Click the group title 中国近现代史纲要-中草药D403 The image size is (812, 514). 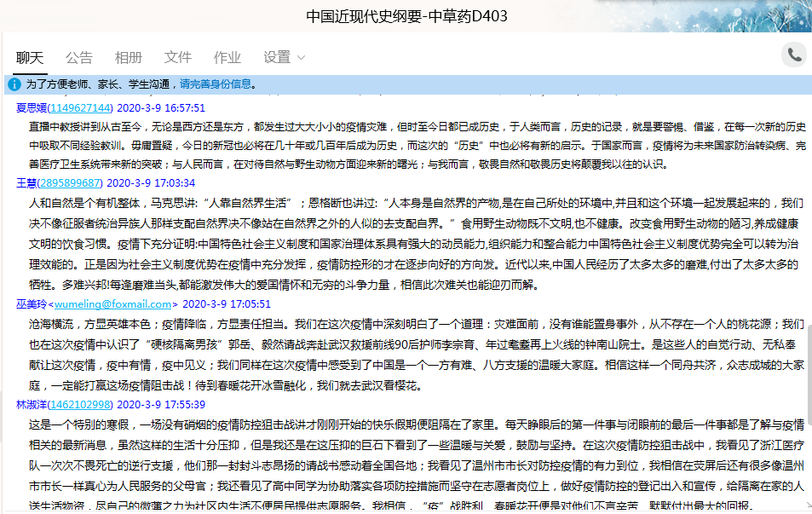pos(408,17)
